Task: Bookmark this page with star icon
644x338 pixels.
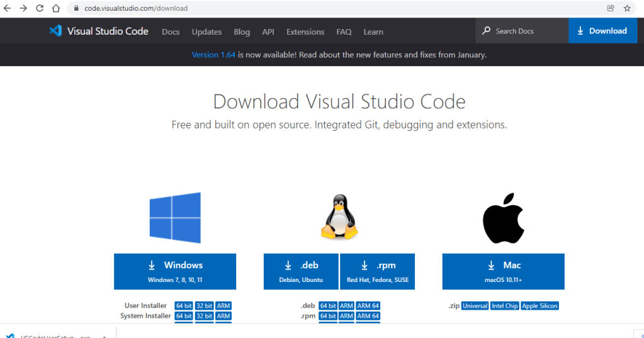Action: (x=627, y=8)
